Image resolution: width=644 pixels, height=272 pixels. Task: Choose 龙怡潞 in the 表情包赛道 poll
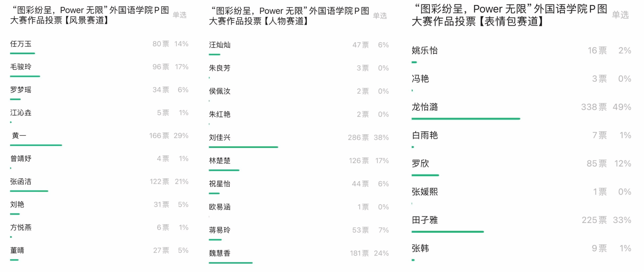click(x=425, y=107)
